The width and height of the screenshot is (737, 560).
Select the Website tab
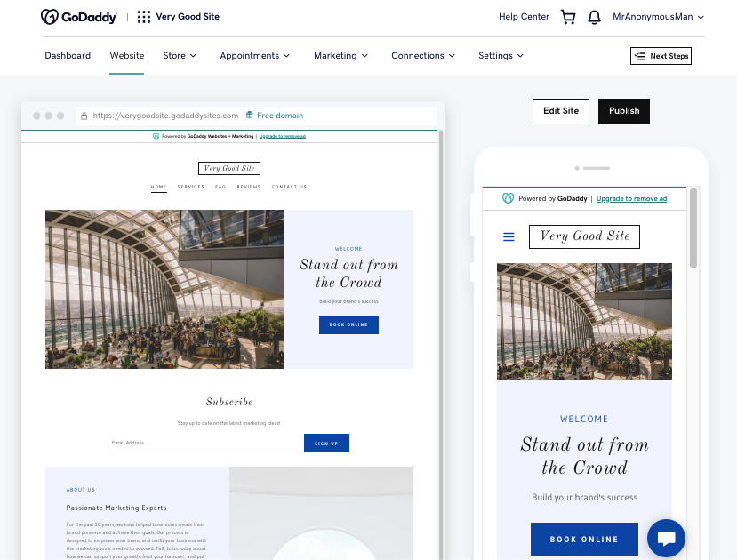pos(127,55)
